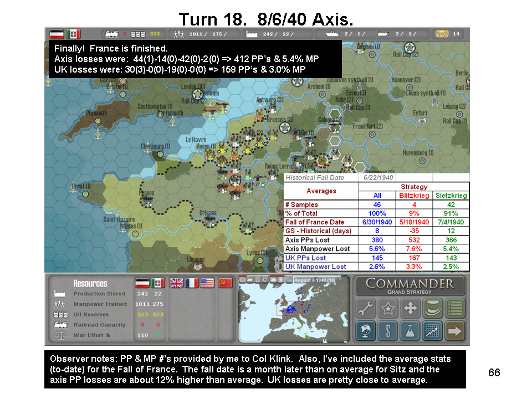The height and width of the screenshot is (399, 532).
Task: Click the Italian flag in top bar
Action: [x=74, y=34]
